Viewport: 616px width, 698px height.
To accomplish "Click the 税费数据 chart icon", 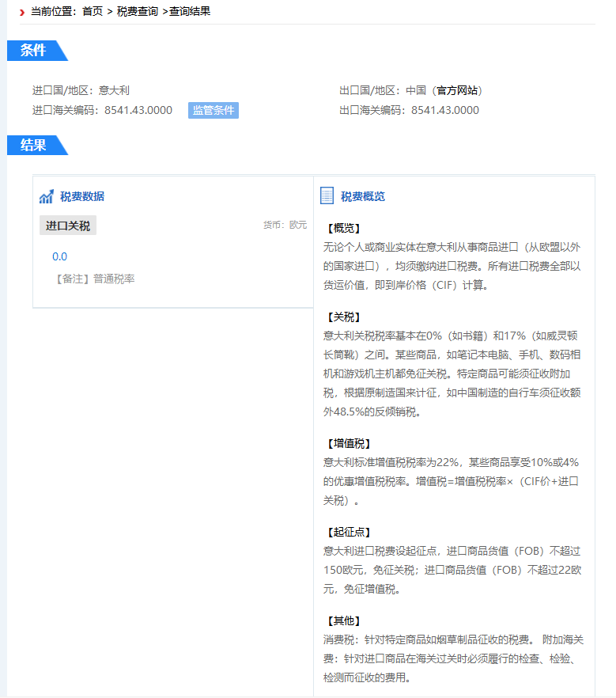I will click(46, 196).
